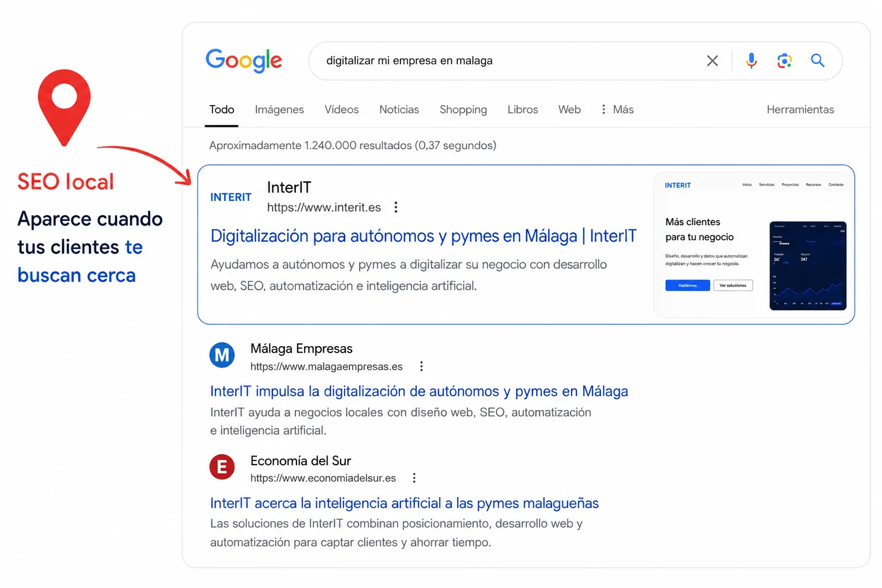Click the Economía del Sur 'E' favicon
Viewport: 882px width, 588px height.
(222, 467)
